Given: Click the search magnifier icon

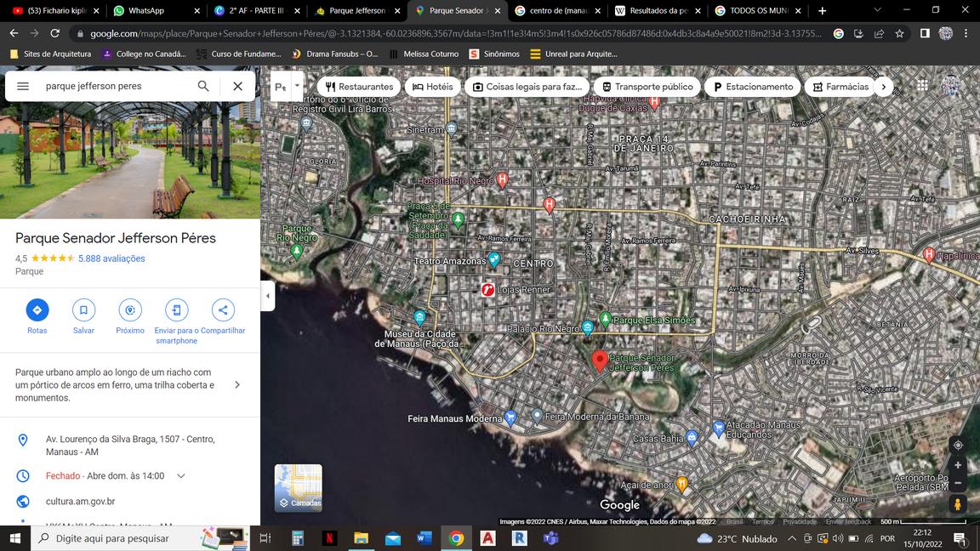Looking at the screenshot, I should pyautogui.click(x=203, y=86).
